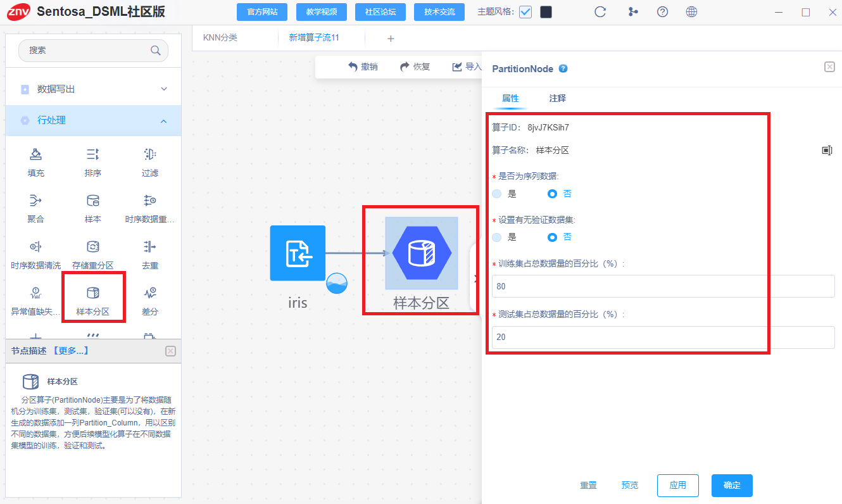This screenshot has width=842, height=504.
Task: Click the ZNV logo
Action: (19, 11)
